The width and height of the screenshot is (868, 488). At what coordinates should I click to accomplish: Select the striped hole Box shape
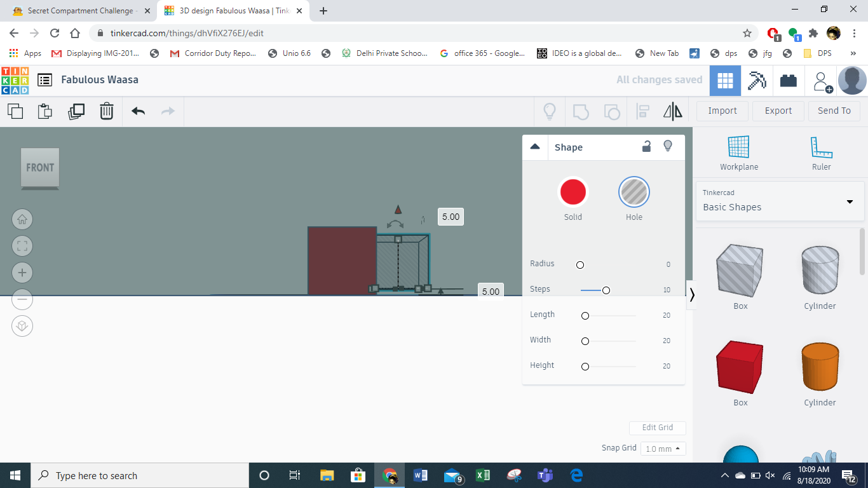pos(740,270)
